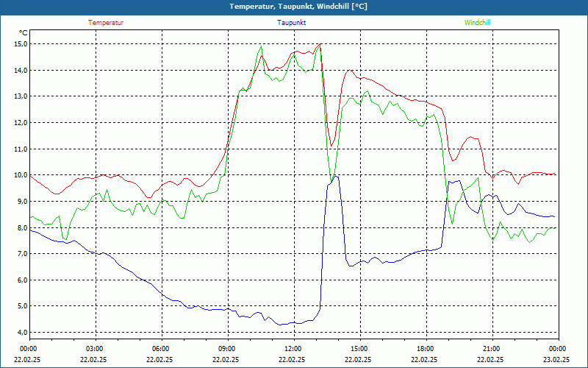The height and width of the screenshot is (368, 588).
Task: Click the '4,0' y-axis value
Action: pos(23,333)
